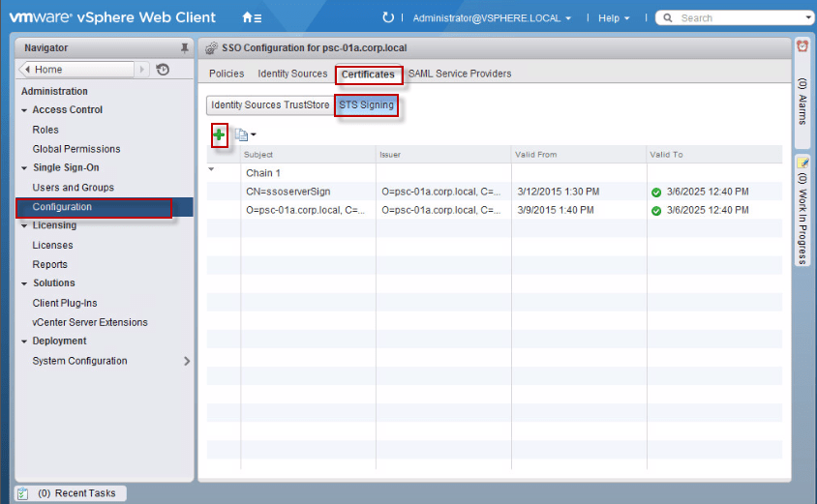This screenshot has height=504, width=817.
Task: Collapse the Licensing section
Action: (x=24, y=226)
